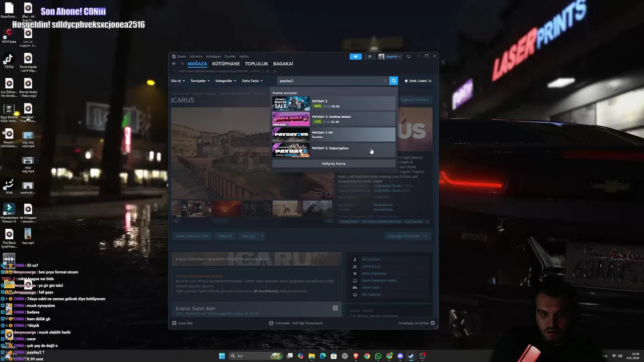Click the PAYDAY 2 VR thumbnail
The height and width of the screenshot is (362, 644).
click(291, 135)
